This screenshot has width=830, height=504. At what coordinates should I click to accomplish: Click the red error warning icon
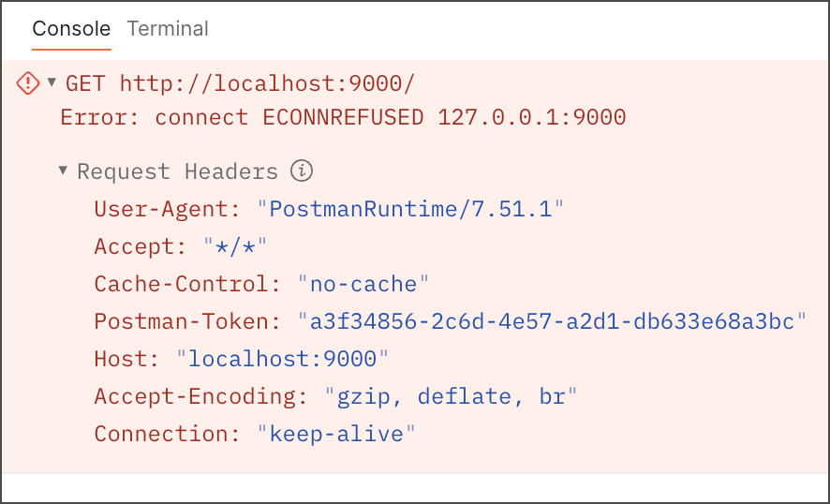pyautogui.click(x=28, y=83)
